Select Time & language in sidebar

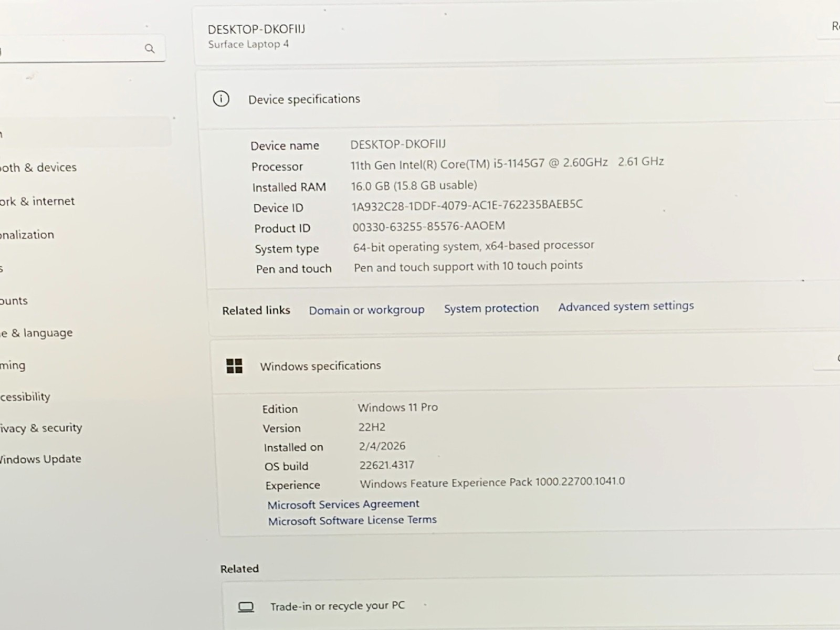coord(36,333)
